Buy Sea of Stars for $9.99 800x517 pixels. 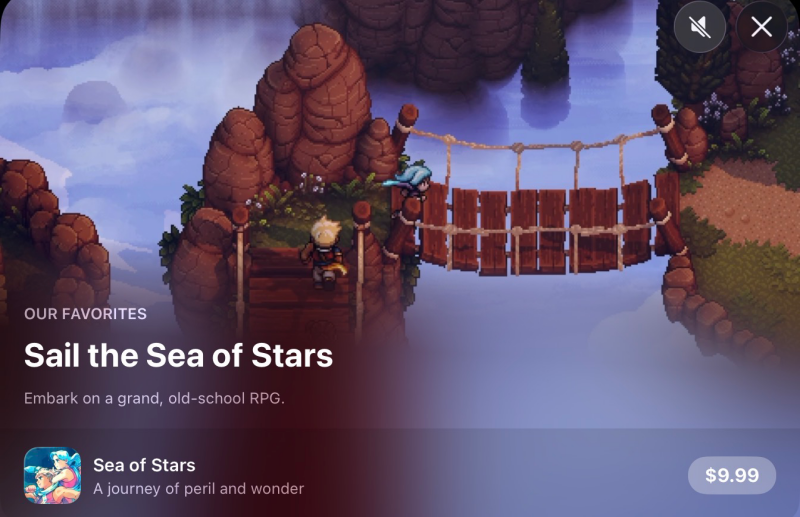(x=732, y=475)
